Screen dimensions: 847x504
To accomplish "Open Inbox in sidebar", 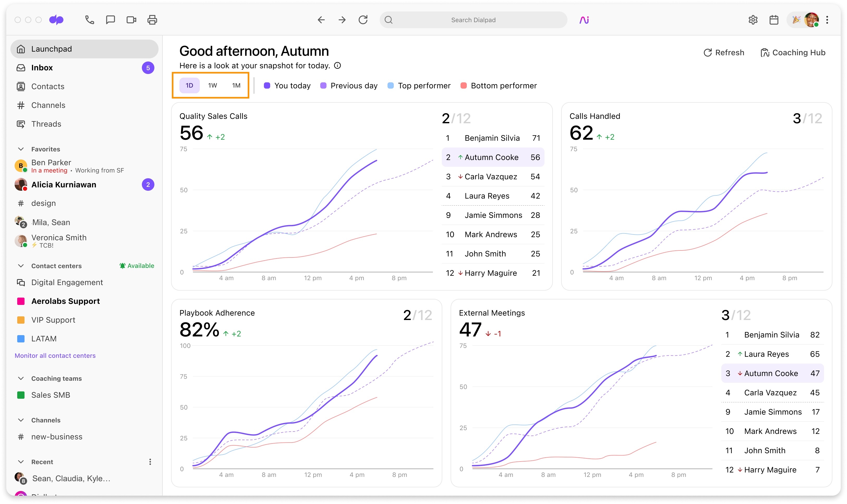I will click(84, 67).
